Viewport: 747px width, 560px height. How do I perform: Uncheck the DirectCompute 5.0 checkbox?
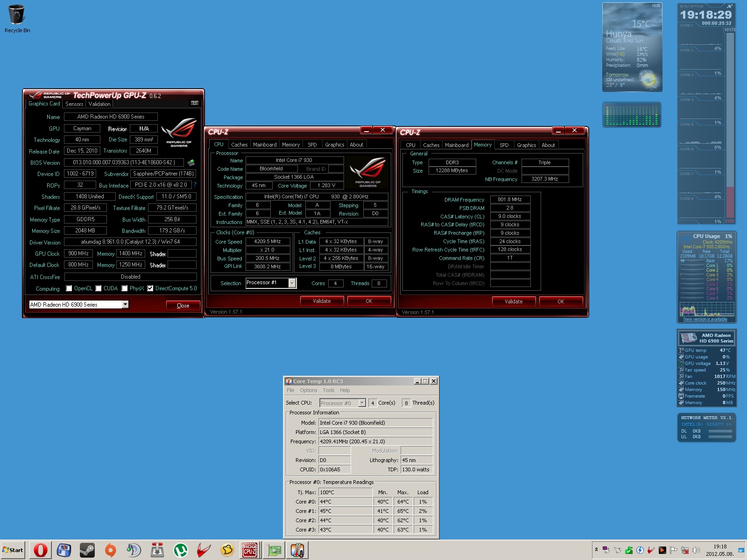click(150, 288)
